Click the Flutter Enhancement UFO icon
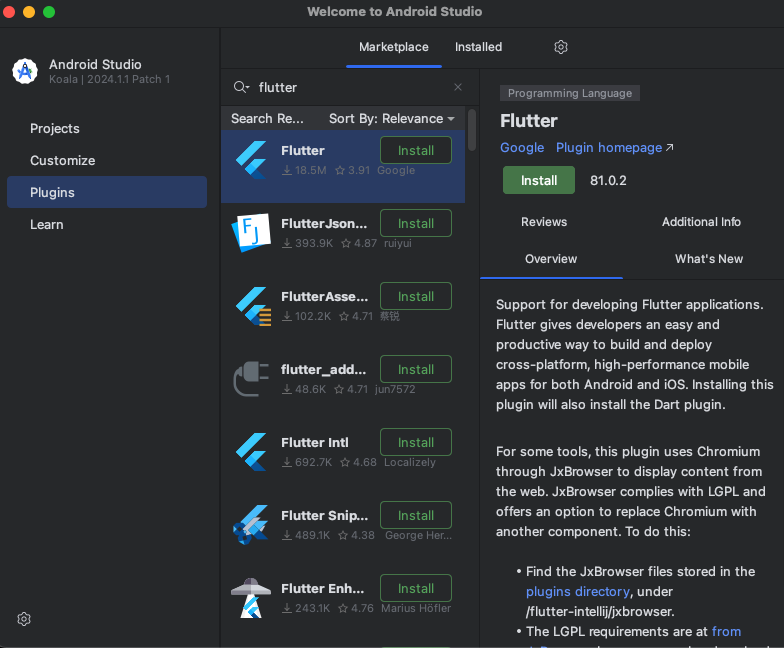Viewport: 784px width, 648px height. click(251, 598)
